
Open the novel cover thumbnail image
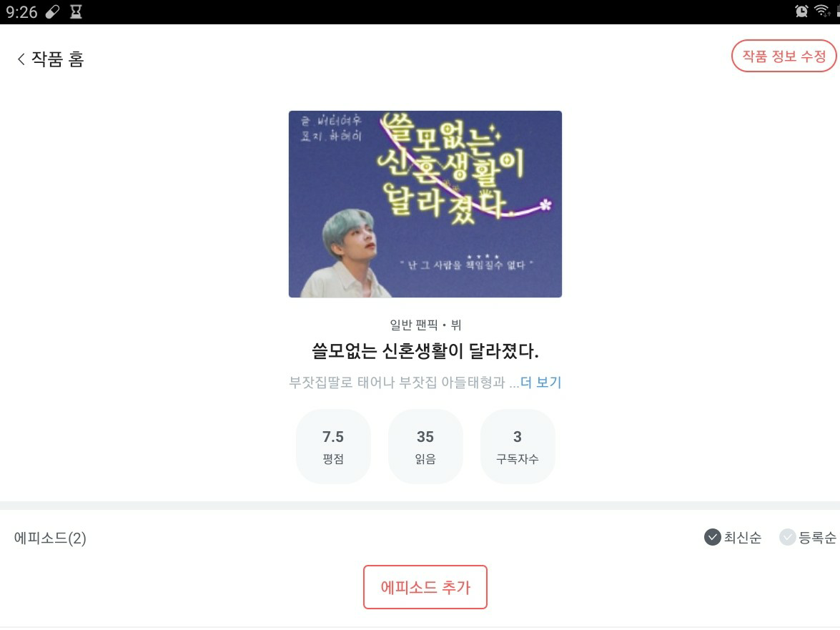(425, 204)
